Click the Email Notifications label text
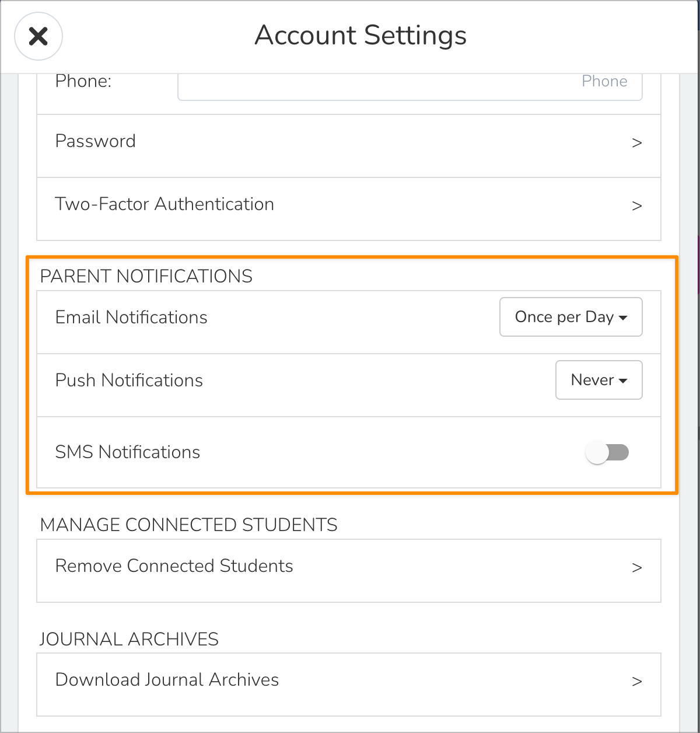The height and width of the screenshot is (733, 700). [x=131, y=317]
